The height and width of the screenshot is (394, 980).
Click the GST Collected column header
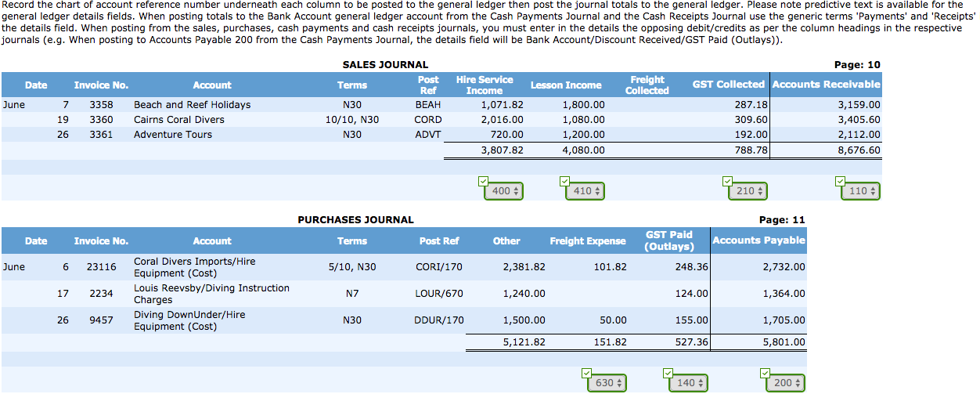[728, 85]
